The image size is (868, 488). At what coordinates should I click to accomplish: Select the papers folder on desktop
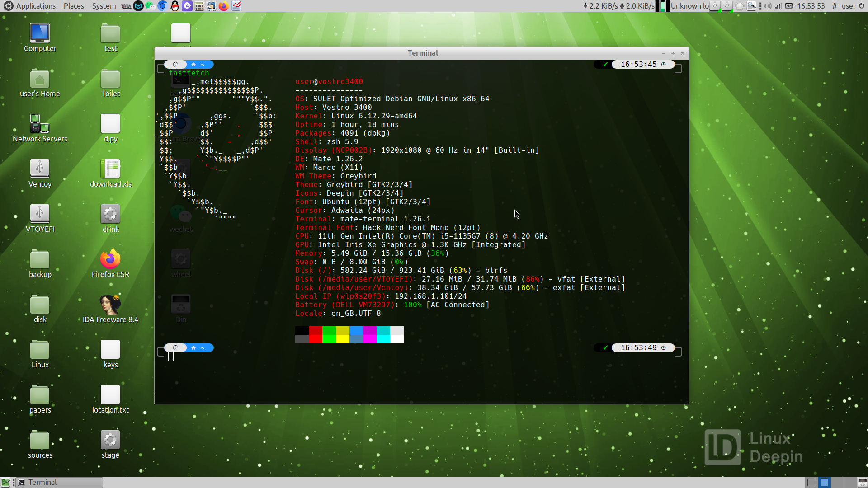[x=40, y=399]
